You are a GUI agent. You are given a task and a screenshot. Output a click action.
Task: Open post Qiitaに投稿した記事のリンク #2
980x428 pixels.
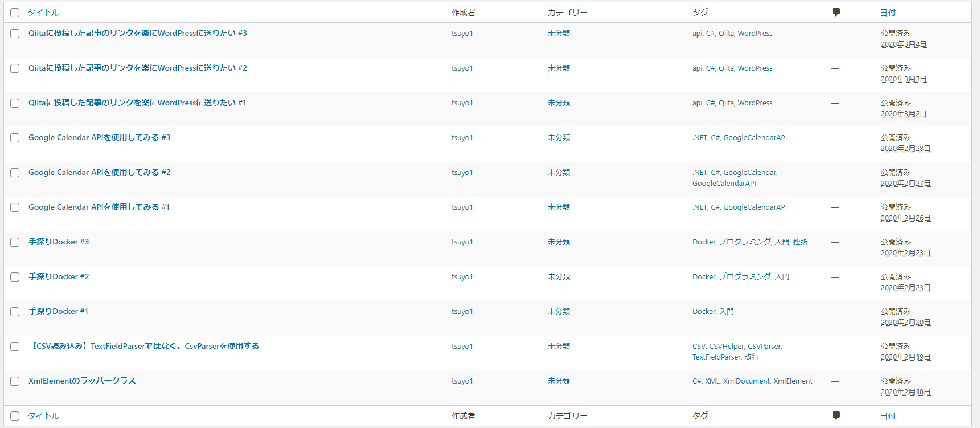coord(138,68)
